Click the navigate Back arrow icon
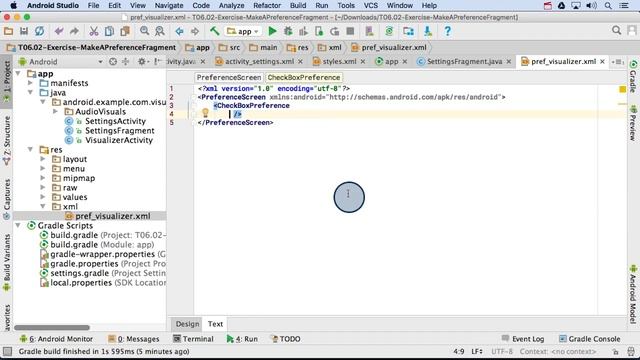640x360 pixels. pos(179,31)
